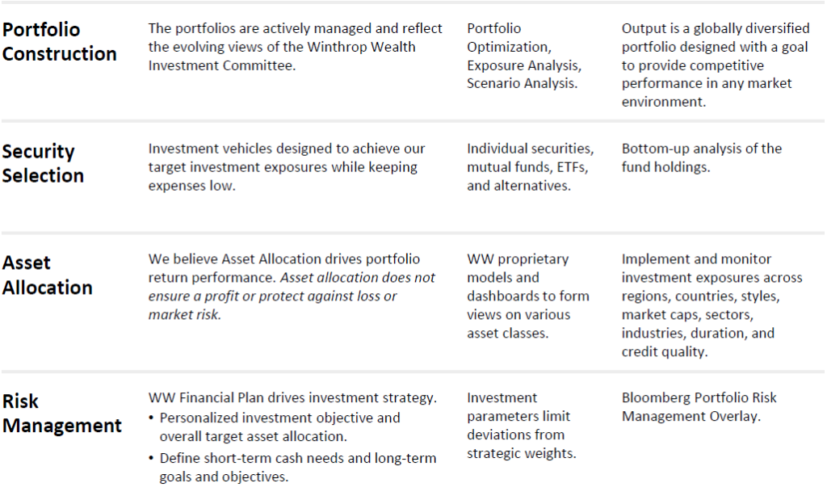The width and height of the screenshot is (827, 504).
Task: Click the italic asset allocation disclaimer
Action: click(x=292, y=296)
